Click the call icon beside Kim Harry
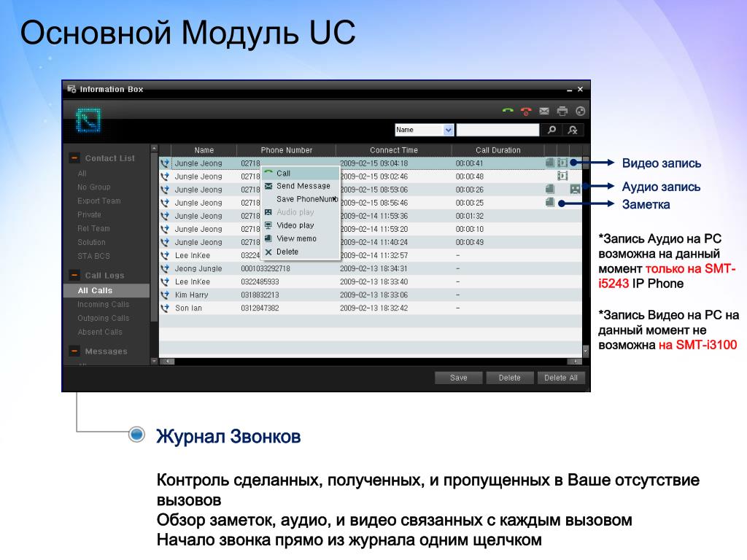The width and height of the screenshot is (747, 560). coord(165,295)
